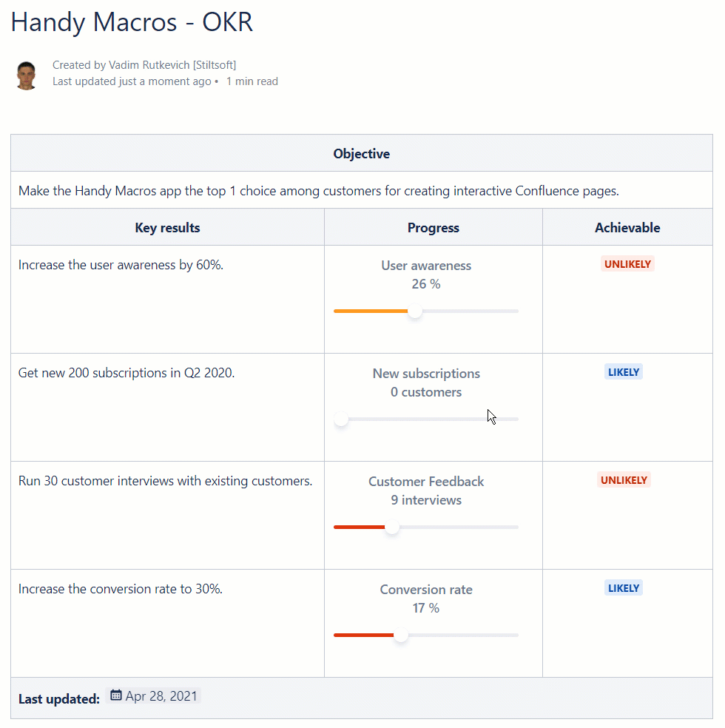Change the UNLIKELY status for customer interviews
The height and width of the screenshot is (728, 725).
tap(624, 479)
